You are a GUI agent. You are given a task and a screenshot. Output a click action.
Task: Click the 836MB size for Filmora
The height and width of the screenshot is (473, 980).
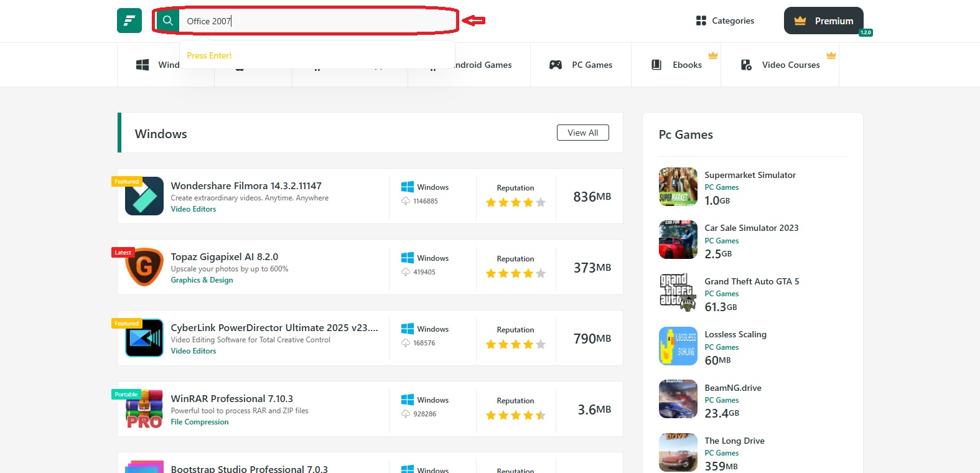click(x=592, y=197)
